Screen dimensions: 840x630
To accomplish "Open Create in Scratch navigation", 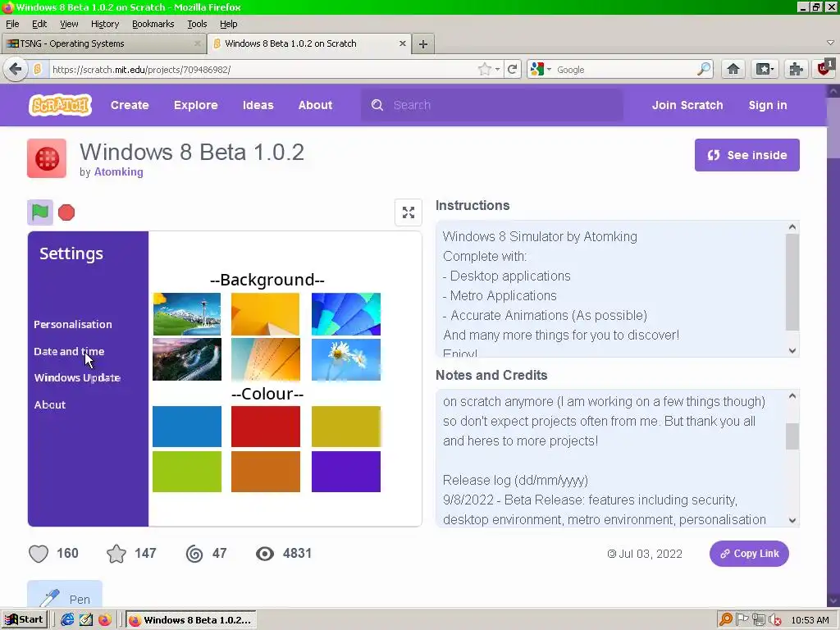I will click(130, 105).
